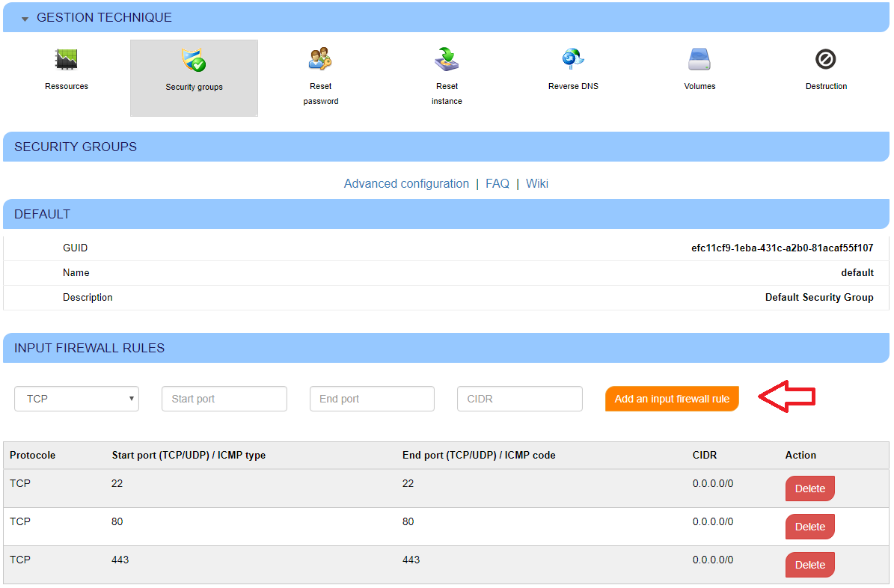894x588 pixels.
Task: Click 'End port (TCP/UDP) / ICMP code' header
Action: 479,455
